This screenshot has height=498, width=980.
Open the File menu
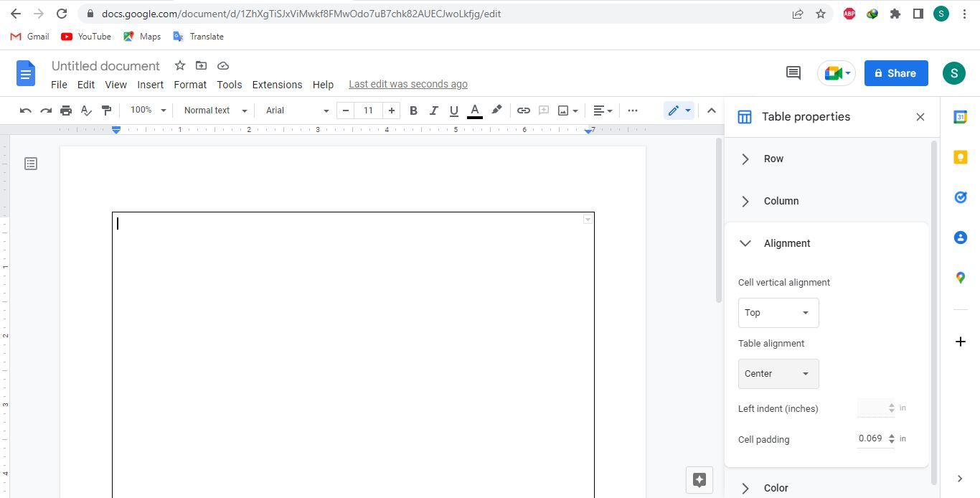[x=59, y=85]
